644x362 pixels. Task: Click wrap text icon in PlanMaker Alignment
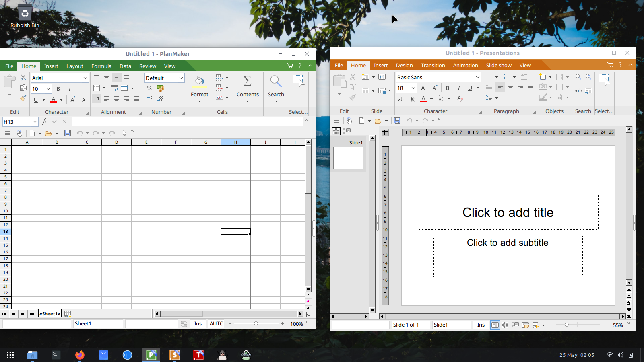114,88
